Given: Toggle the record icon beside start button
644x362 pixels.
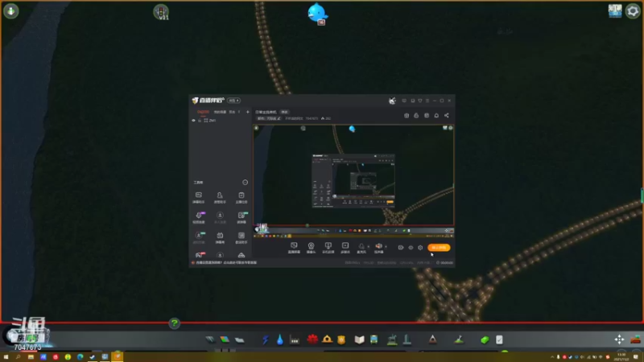Looking at the screenshot, I should tap(401, 248).
